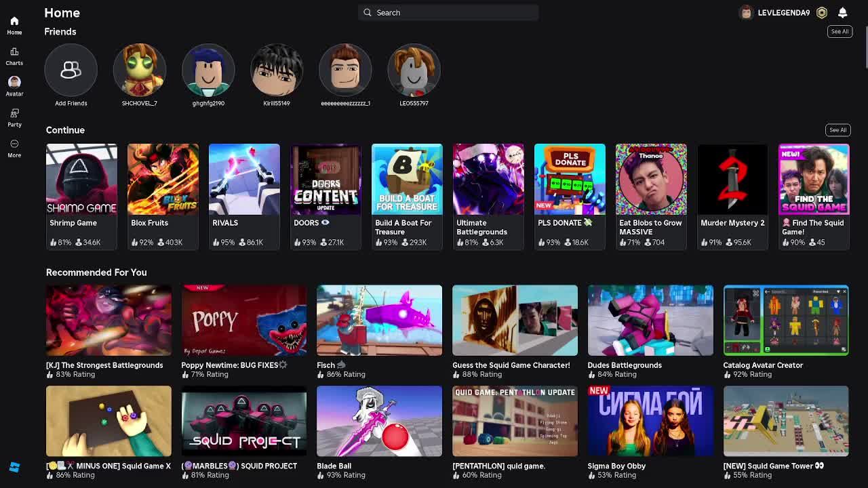Focus the Search field
This screenshot has height=488, width=868.
pyautogui.click(x=448, y=12)
